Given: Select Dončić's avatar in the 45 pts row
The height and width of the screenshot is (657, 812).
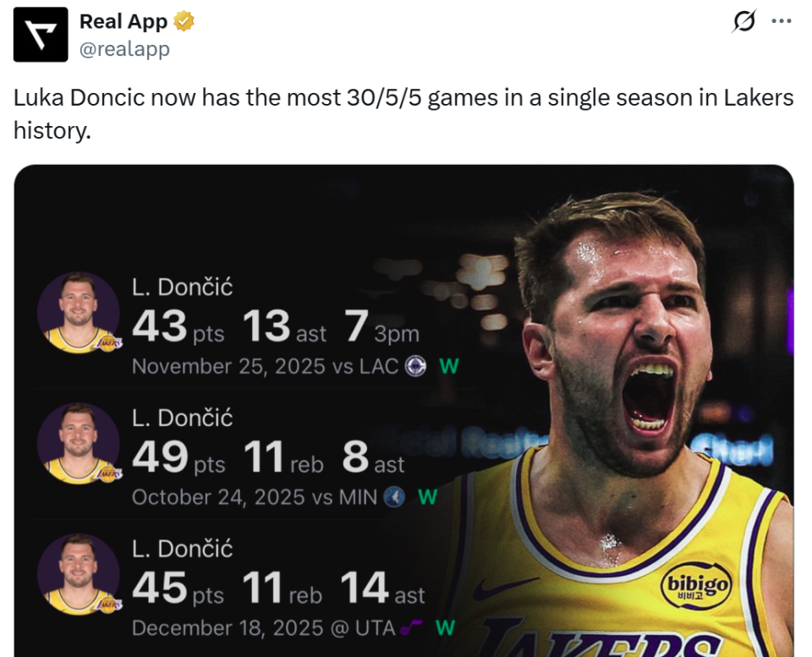Looking at the screenshot, I should 79,575.
